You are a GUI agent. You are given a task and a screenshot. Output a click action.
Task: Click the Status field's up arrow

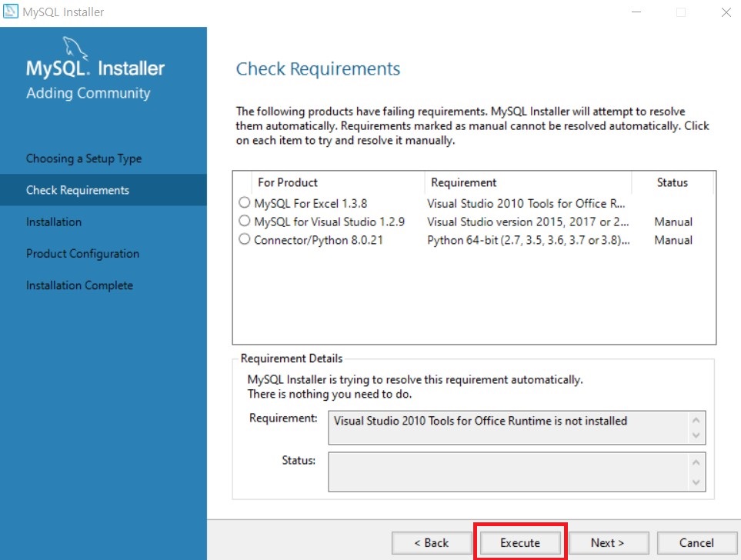[696, 462]
